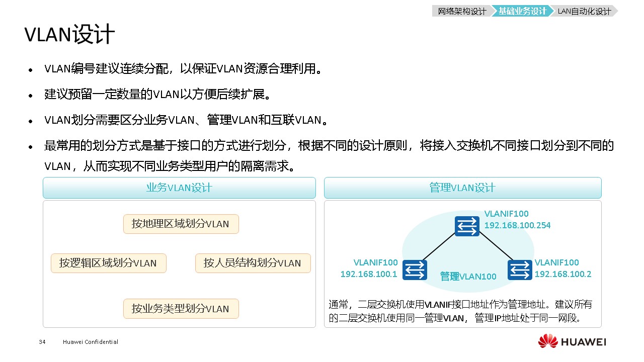Select the 基础业务设计 navigation tab
This screenshot has width=644, height=362.
[522, 11]
